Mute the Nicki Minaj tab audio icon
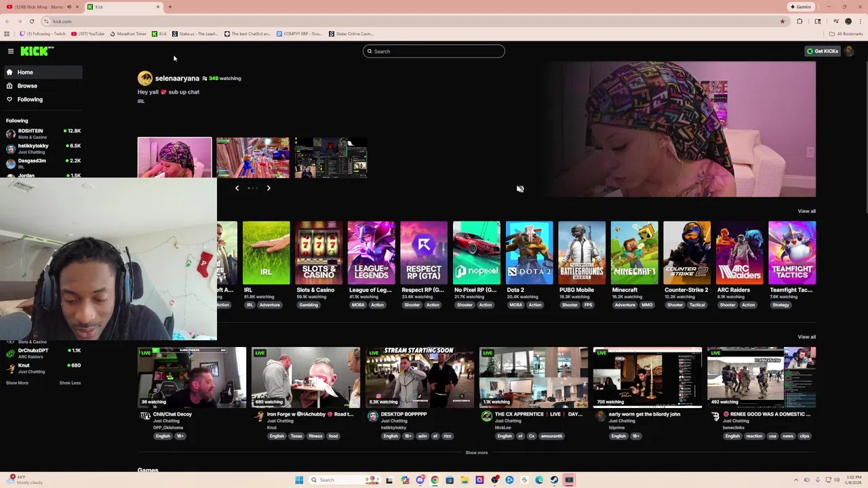The height and width of the screenshot is (488, 868). [68, 7]
